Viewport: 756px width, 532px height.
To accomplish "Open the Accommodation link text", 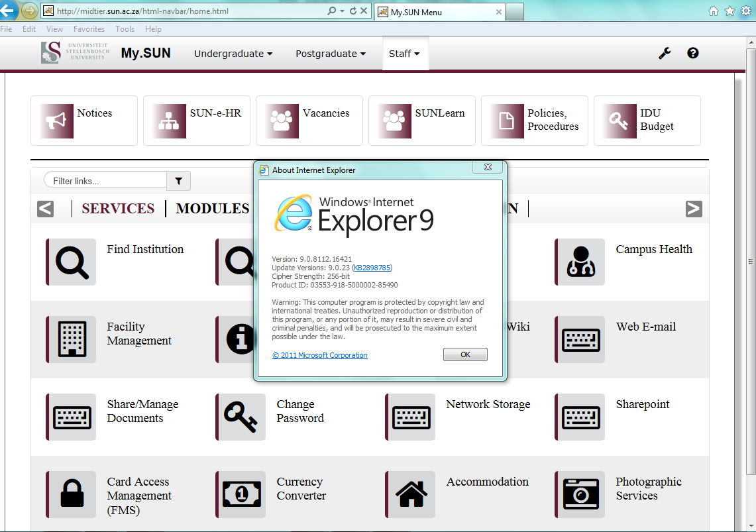I will click(488, 482).
